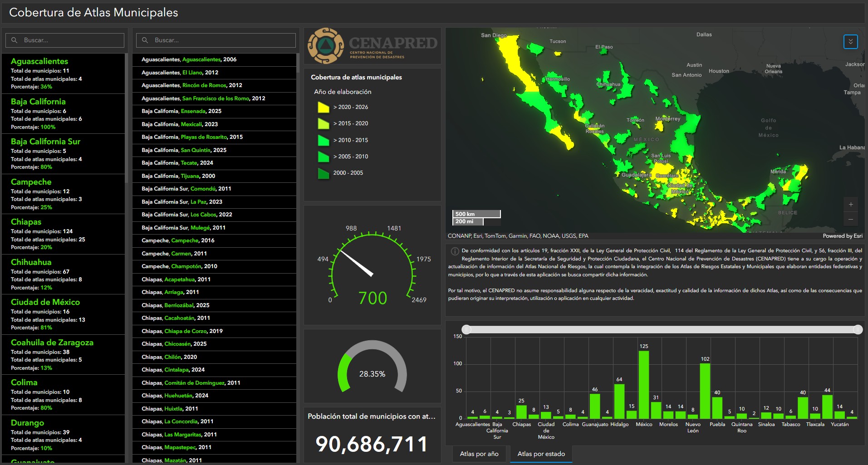Click the row Baja California, Tecate, 2024
Image resolution: width=868 pixels, height=465 pixels.
(x=214, y=163)
